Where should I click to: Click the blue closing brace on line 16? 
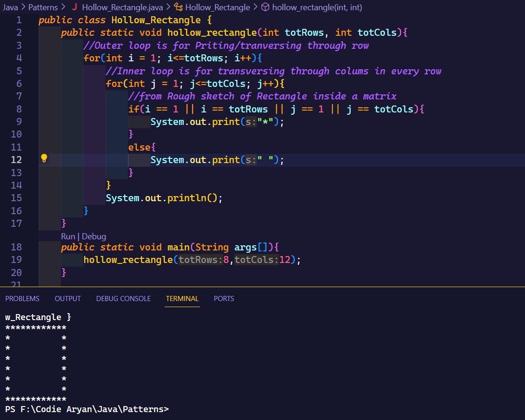coord(86,210)
